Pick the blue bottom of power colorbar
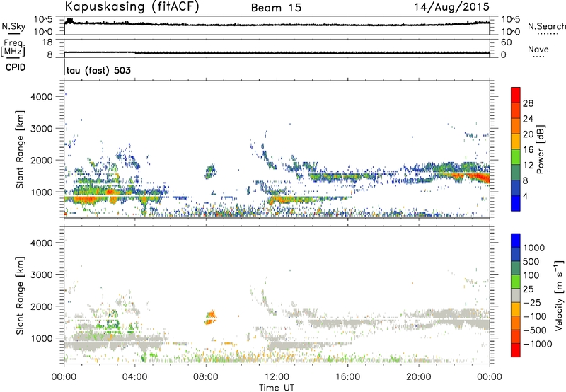 click(x=516, y=204)
